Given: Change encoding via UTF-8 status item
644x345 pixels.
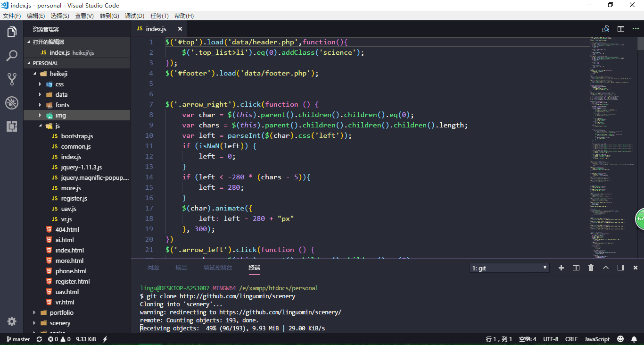Looking at the screenshot, I should [551, 339].
